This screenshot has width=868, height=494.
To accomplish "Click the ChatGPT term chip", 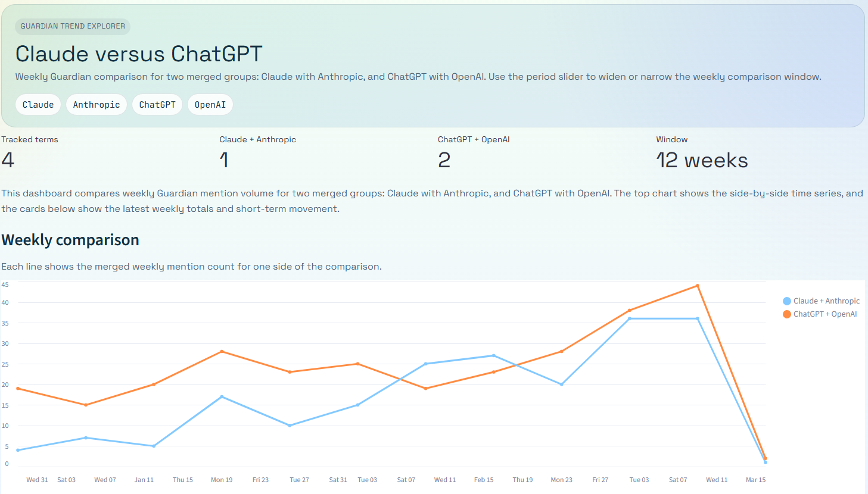I will coord(157,105).
